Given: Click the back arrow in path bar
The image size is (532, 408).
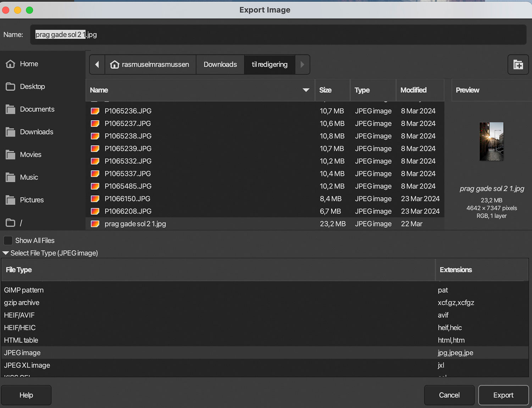Looking at the screenshot, I should 97,65.
